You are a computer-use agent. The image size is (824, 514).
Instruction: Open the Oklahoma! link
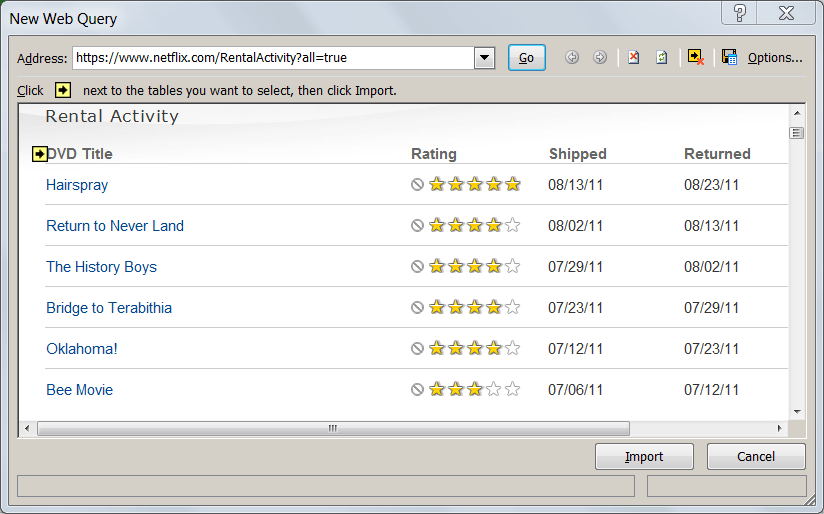click(x=82, y=349)
